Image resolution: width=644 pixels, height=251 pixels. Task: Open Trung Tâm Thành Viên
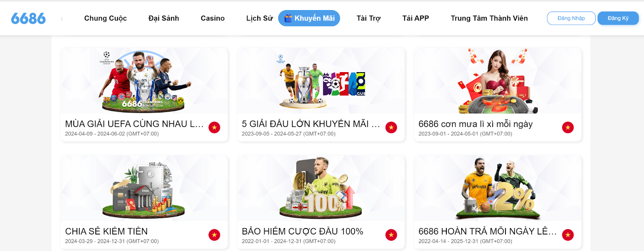[x=489, y=18]
